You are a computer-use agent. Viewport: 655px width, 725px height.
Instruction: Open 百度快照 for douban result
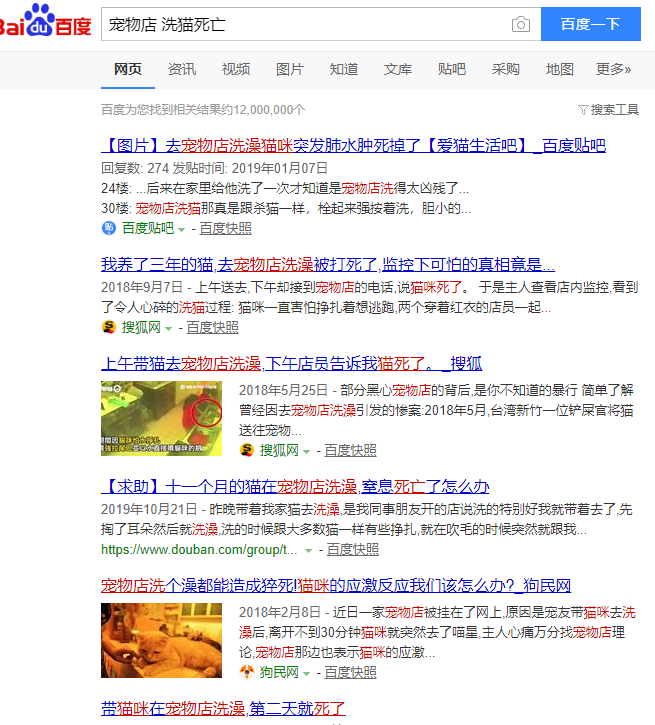coord(353,549)
